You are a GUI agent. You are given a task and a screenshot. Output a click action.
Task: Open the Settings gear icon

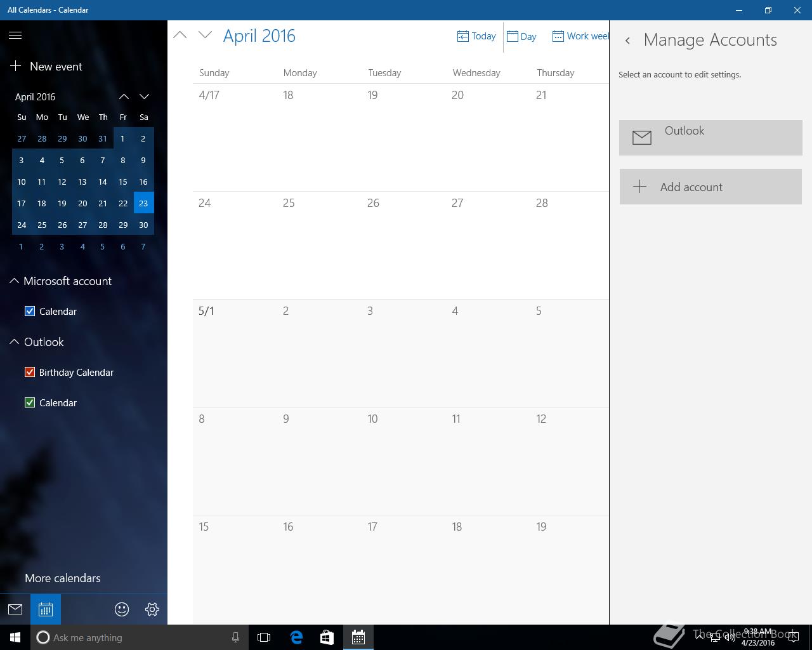tap(152, 609)
